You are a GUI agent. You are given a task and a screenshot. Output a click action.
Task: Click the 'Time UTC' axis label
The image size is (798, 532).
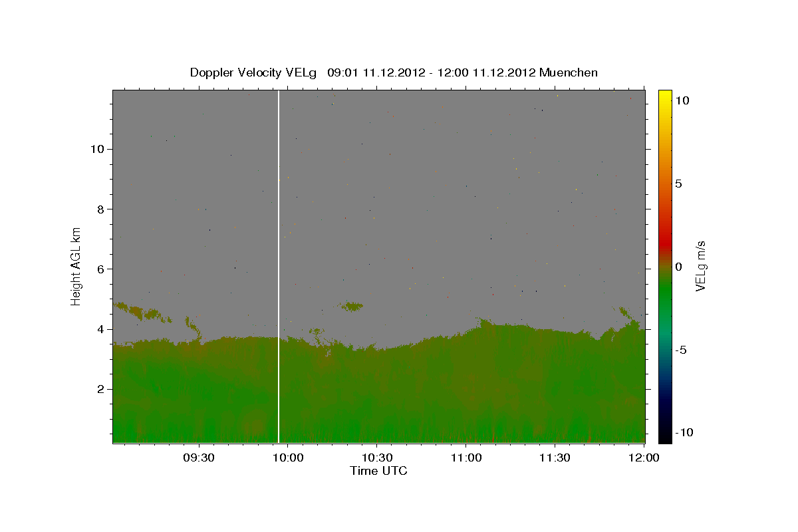[x=378, y=471]
